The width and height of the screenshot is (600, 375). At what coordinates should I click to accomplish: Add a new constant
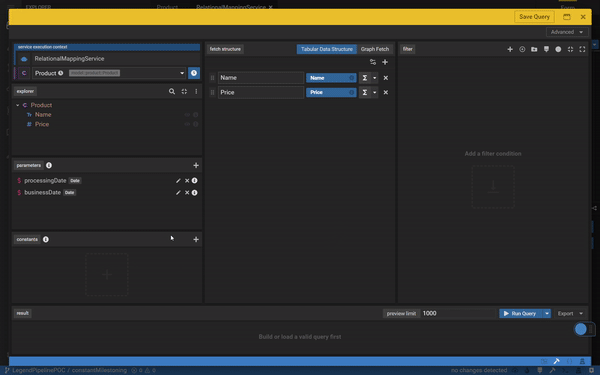click(x=196, y=240)
